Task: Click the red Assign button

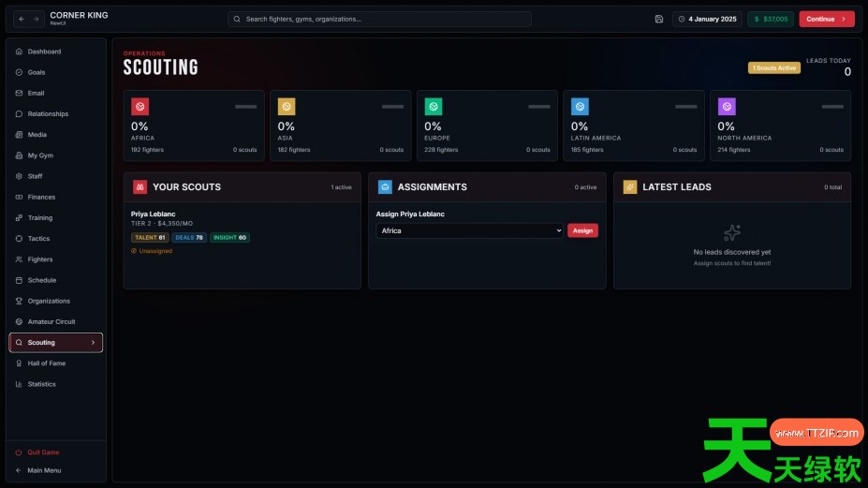Action: coord(582,230)
